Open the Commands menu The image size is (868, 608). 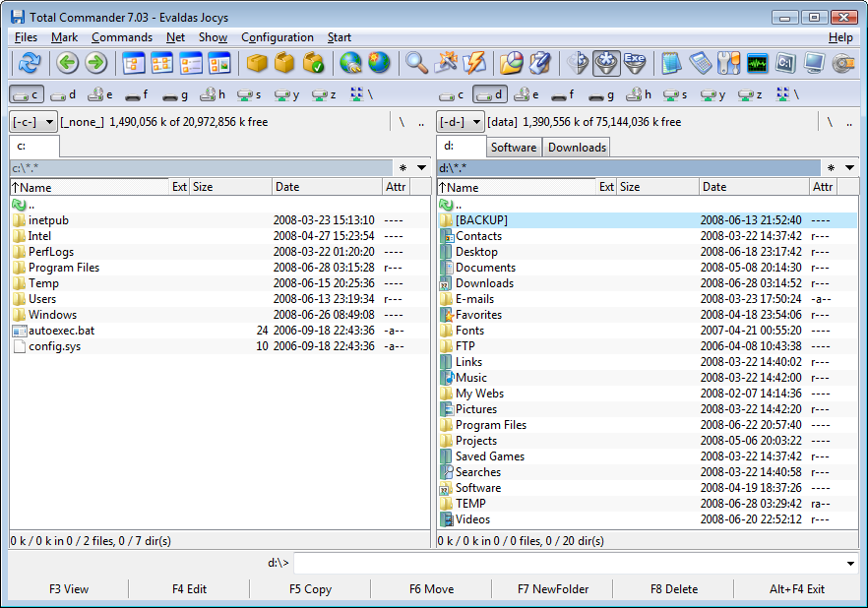pos(122,37)
